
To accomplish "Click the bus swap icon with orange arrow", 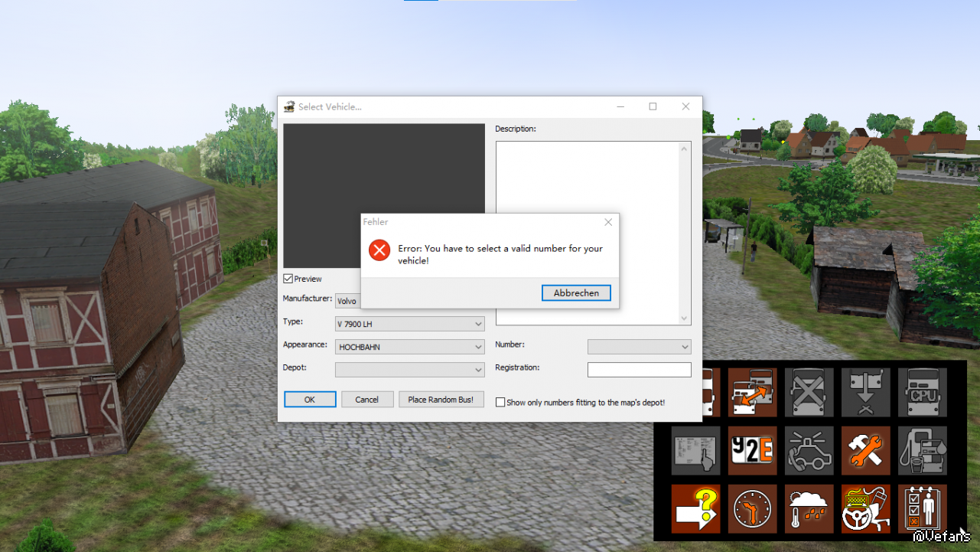I will pos(752,392).
